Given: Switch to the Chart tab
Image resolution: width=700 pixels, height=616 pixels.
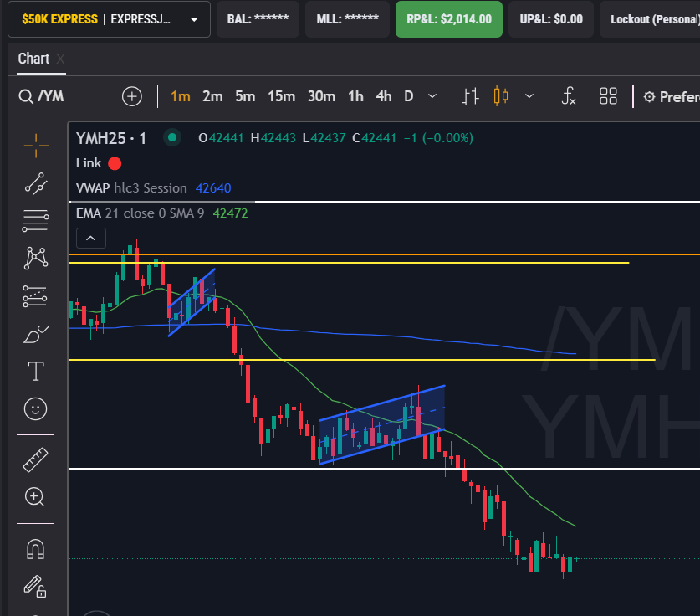Looking at the screenshot, I should click(x=33, y=59).
